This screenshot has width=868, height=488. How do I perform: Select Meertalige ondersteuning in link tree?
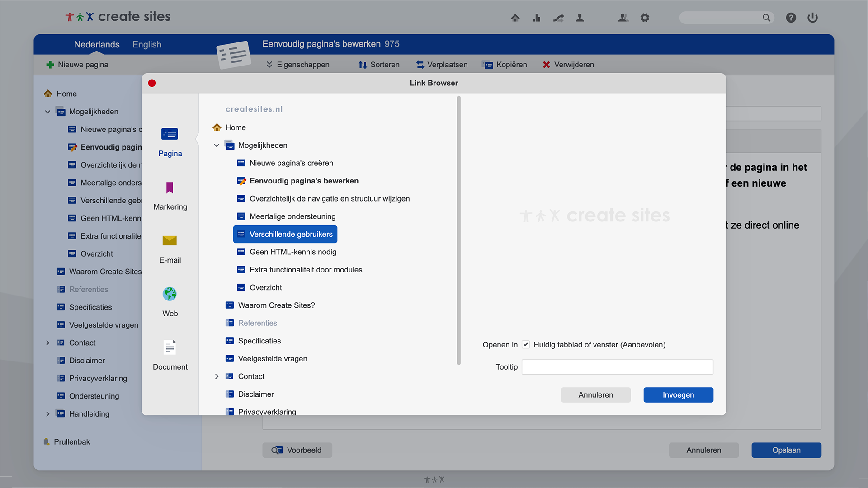(x=287, y=216)
